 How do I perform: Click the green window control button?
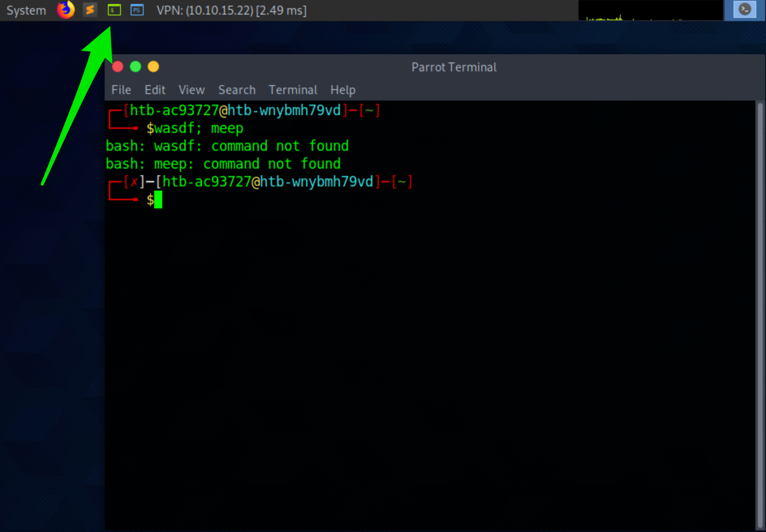(x=136, y=66)
